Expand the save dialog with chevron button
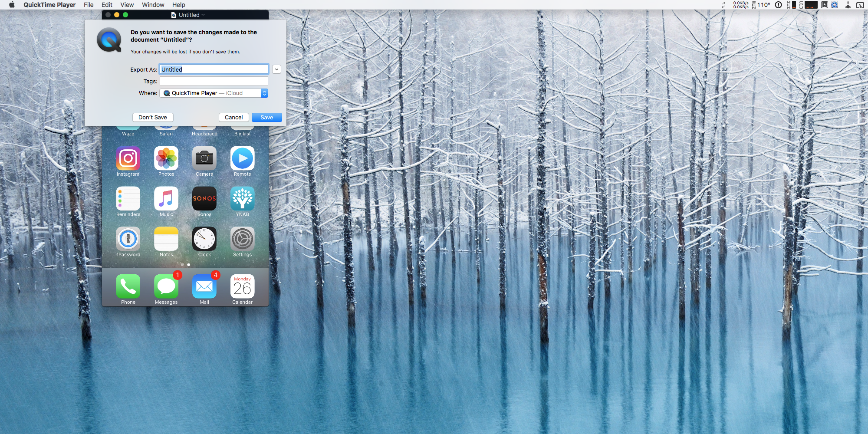The image size is (868, 434). [276, 69]
